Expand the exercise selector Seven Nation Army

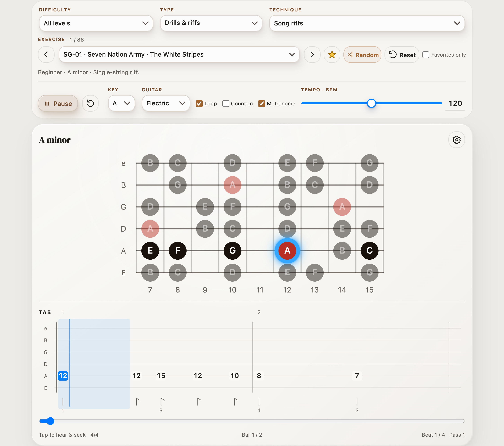[x=179, y=55]
